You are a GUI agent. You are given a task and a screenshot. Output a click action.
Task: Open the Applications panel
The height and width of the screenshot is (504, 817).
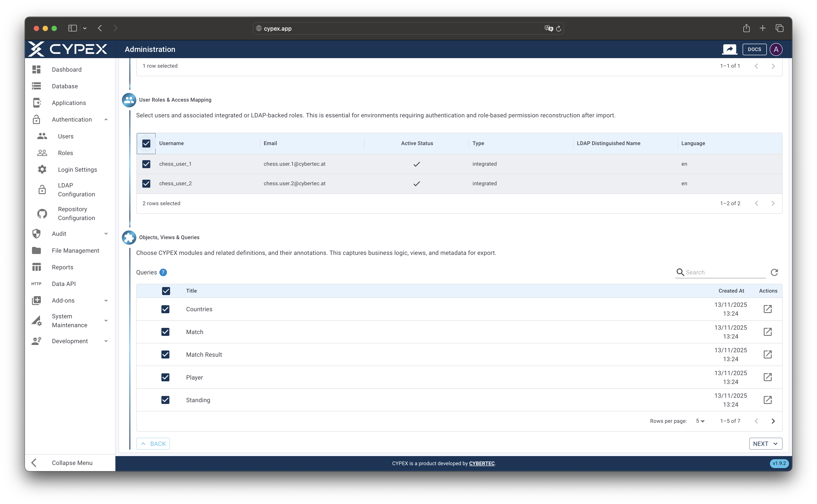[x=69, y=103]
